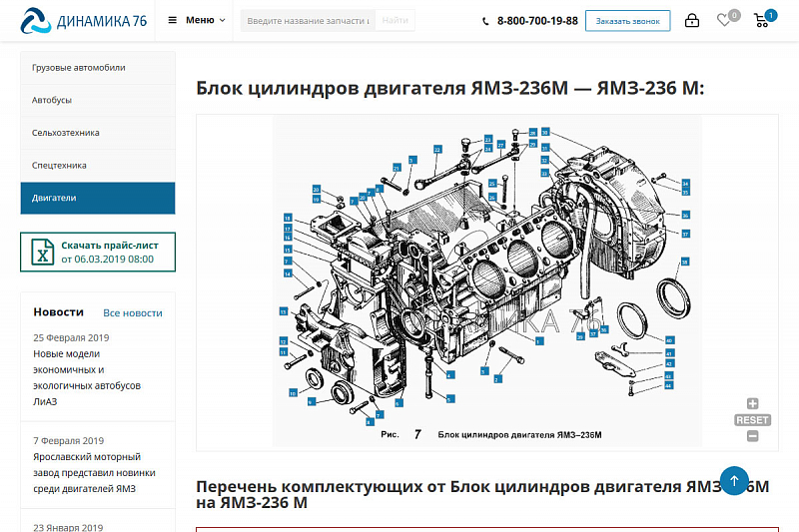Open news about new ЯМЗ engines
Image resolution: width=799 pixels, height=532 pixels.
point(94,472)
